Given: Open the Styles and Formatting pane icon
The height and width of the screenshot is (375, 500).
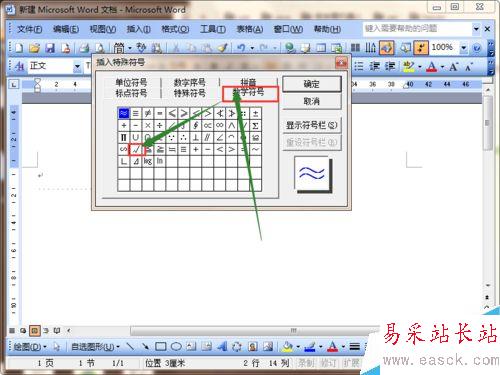Looking at the screenshot, I should [x=19, y=67].
